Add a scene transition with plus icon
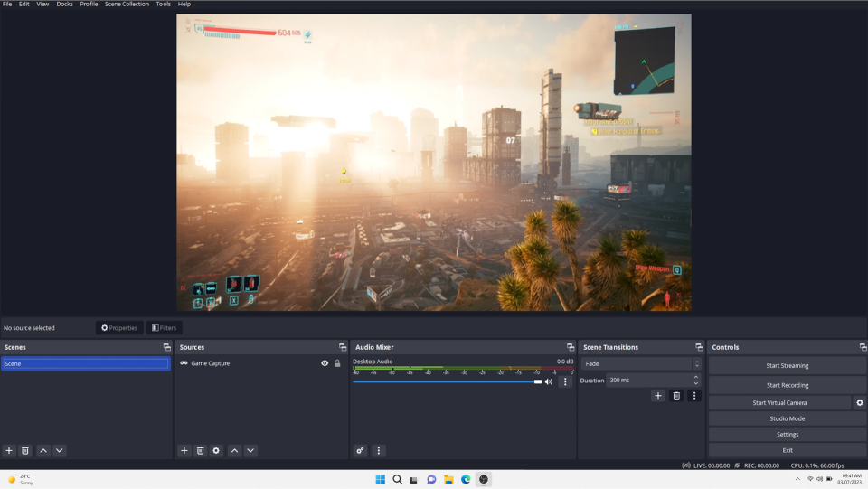Image resolution: width=868 pixels, height=489 pixels. [657, 396]
